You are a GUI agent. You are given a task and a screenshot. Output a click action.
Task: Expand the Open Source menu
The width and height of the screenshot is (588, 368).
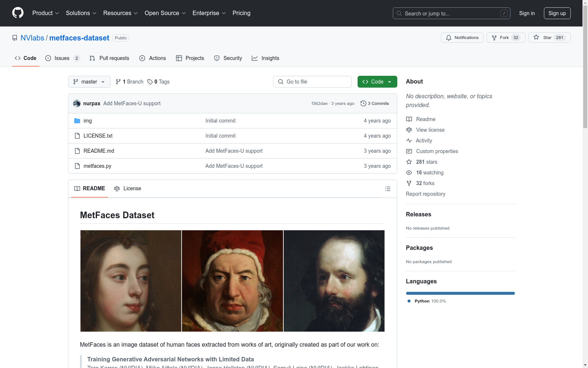click(165, 13)
